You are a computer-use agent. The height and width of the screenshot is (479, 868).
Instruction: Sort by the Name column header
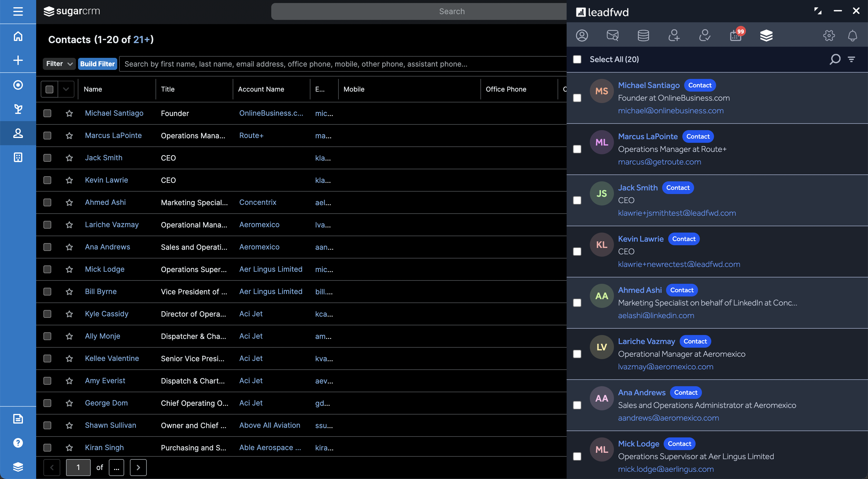(x=93, y=89)
